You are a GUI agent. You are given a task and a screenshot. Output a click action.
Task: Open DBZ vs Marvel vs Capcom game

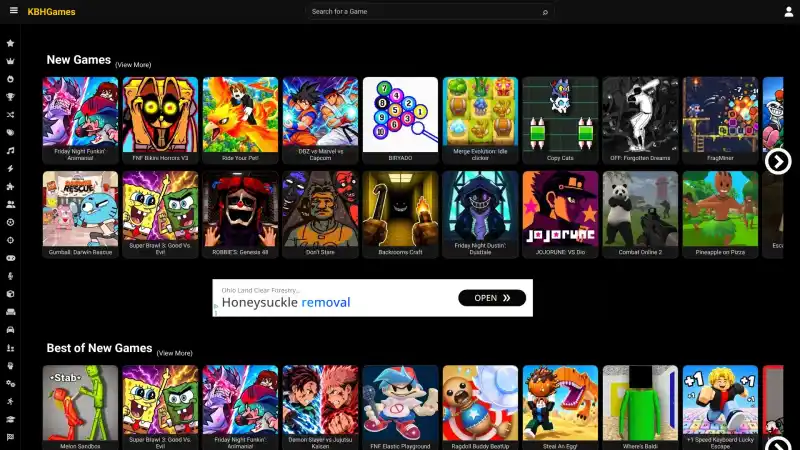[x=320, y=120]
